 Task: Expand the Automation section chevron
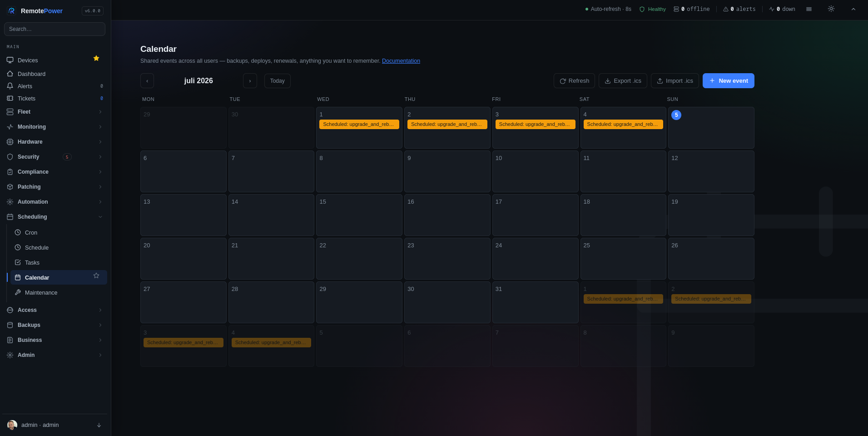tap(100, 202)
